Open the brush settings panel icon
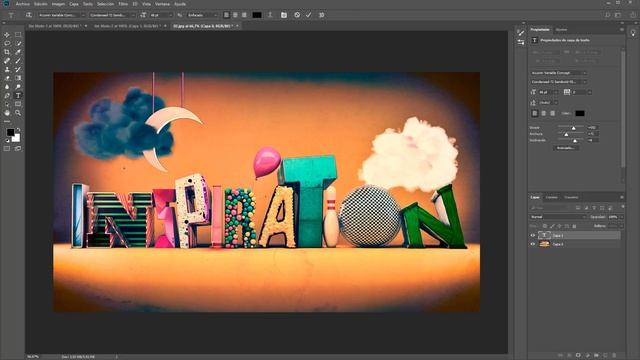The image size is (640, 360). tap(520, 33)
